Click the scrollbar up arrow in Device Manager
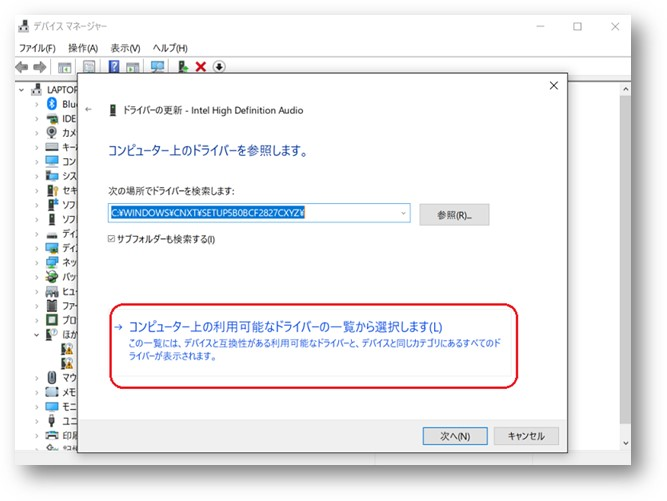 click(625, 89)
